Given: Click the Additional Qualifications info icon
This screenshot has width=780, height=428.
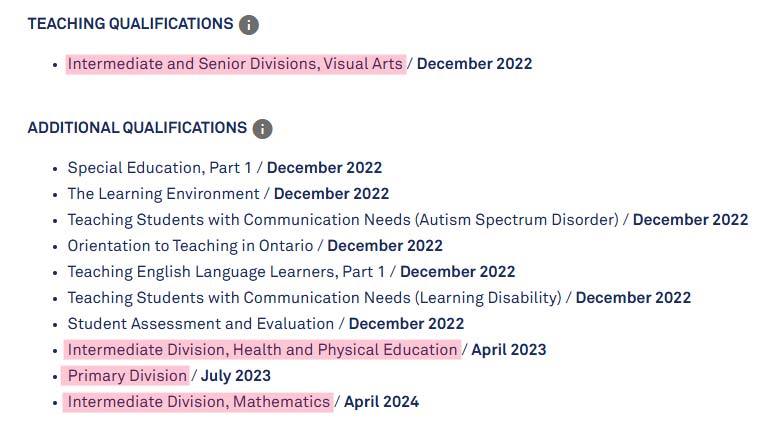Looking at the screenshot, I should pos(262,129).
